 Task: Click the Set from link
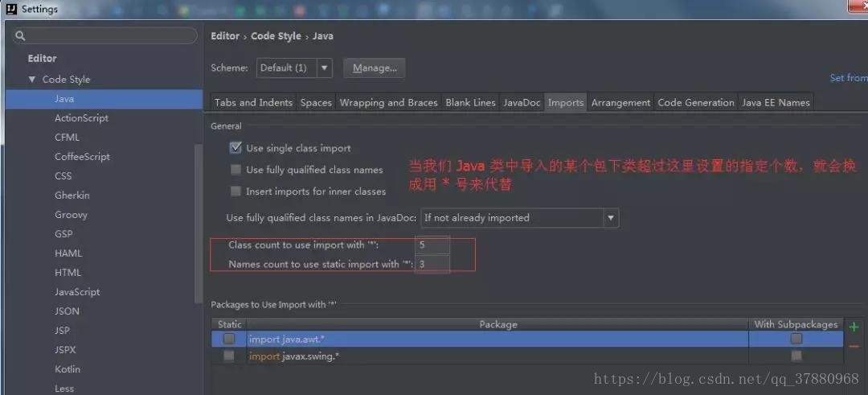click(x=849, y=78)
